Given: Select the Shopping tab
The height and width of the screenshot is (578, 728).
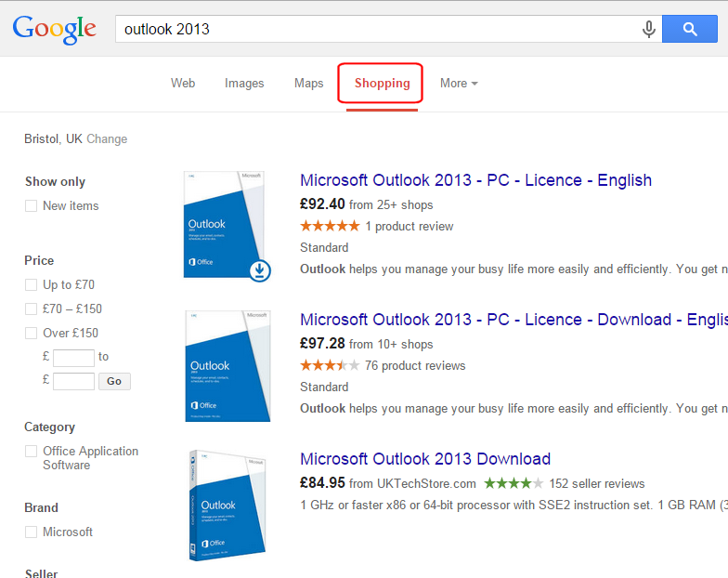Looking at the screenshot, I should coord(383,84).
